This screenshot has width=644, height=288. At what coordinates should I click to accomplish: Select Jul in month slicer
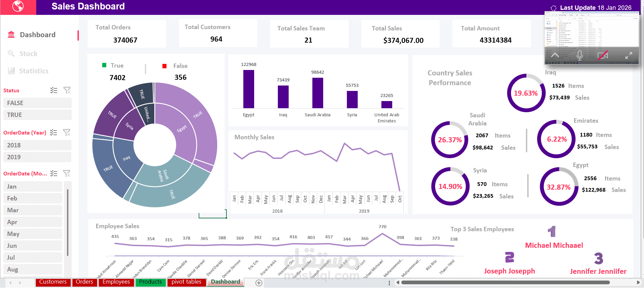33,257
